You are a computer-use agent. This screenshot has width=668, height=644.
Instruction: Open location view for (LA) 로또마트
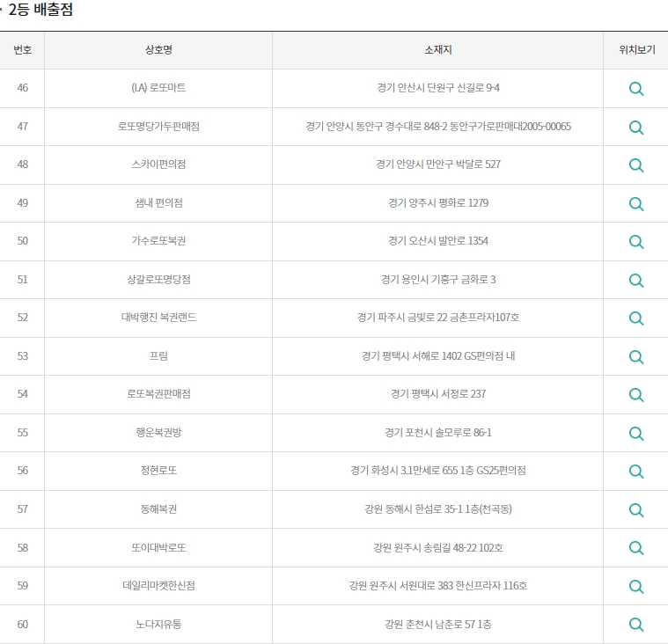(636, 89)
